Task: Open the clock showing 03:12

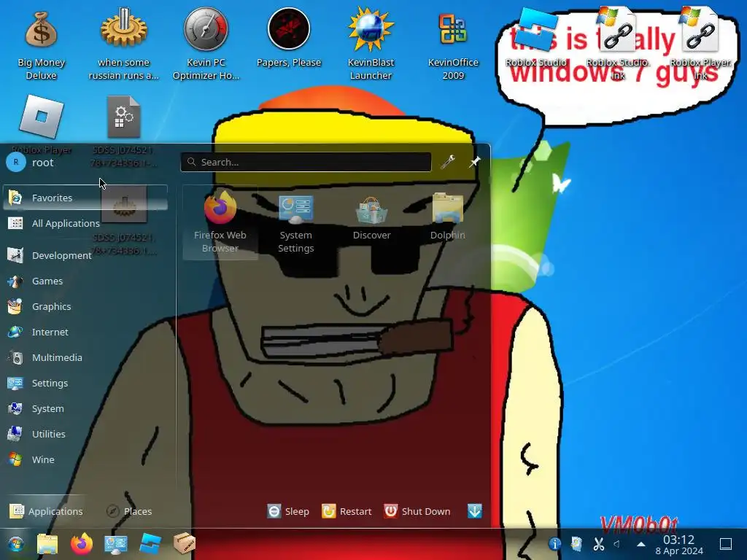Action: [679, 545]
